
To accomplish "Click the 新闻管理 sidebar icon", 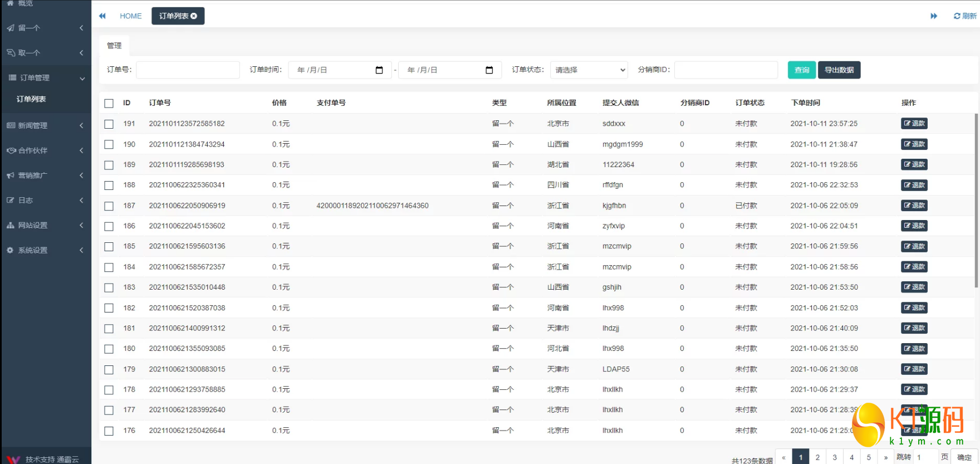I will pyautogui.click(x=11, y=125).
